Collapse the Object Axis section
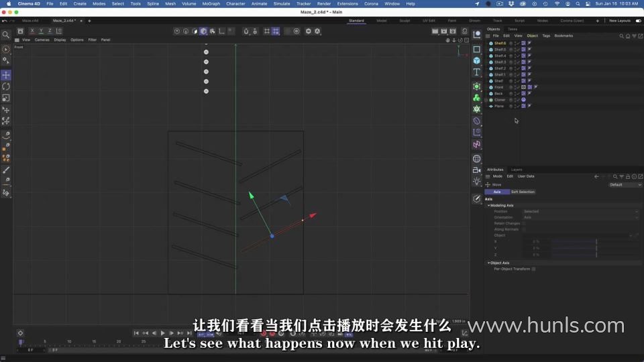 click(489, 263)
